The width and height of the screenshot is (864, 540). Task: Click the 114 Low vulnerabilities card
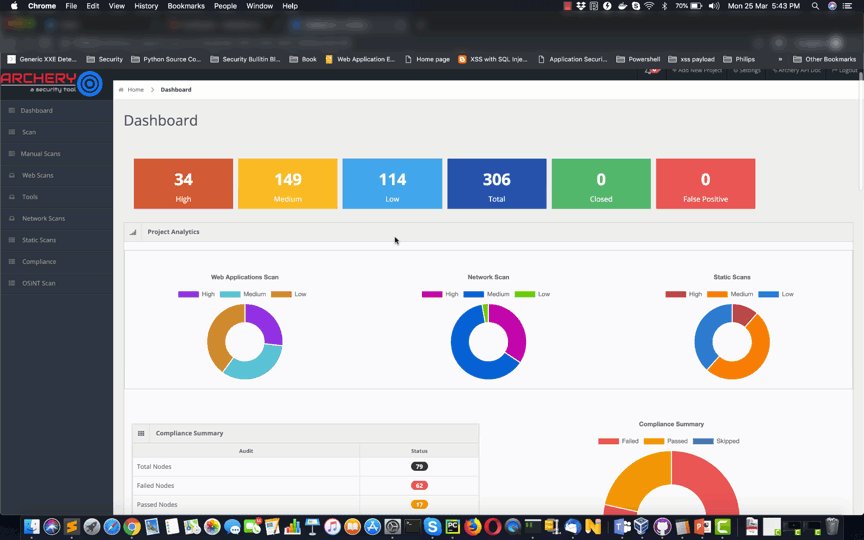pos(392,183)
